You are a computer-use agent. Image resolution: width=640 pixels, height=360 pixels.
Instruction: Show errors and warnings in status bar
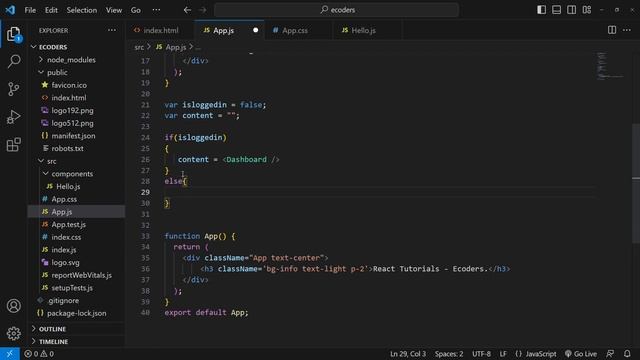(39, 354)
